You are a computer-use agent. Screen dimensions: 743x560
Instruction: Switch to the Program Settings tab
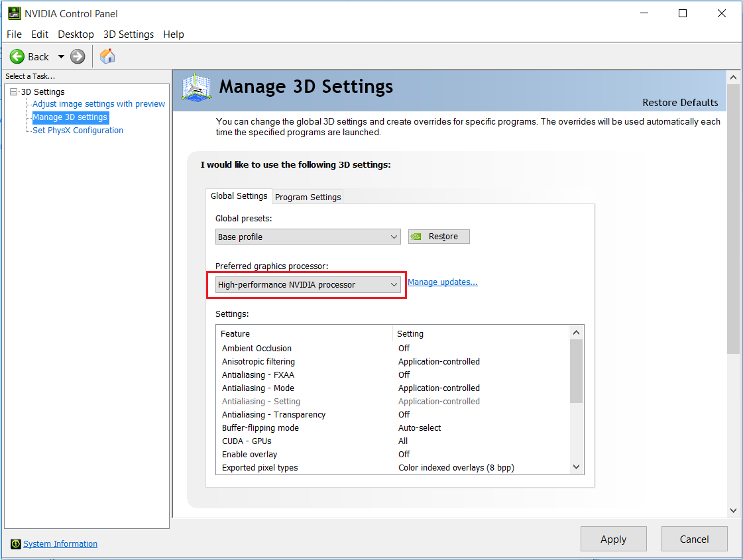pyautogui.click(x=307, y=197)
